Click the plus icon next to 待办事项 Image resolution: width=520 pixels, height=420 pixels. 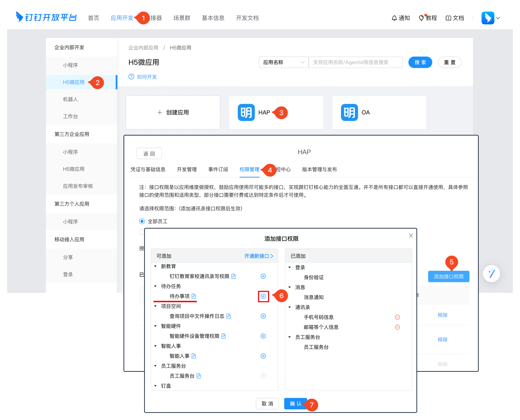[263, 296]
